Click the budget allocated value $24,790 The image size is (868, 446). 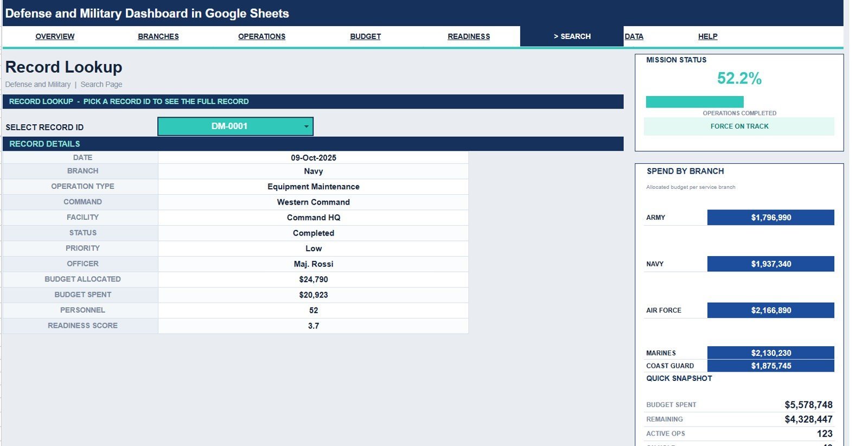point(314,279)
